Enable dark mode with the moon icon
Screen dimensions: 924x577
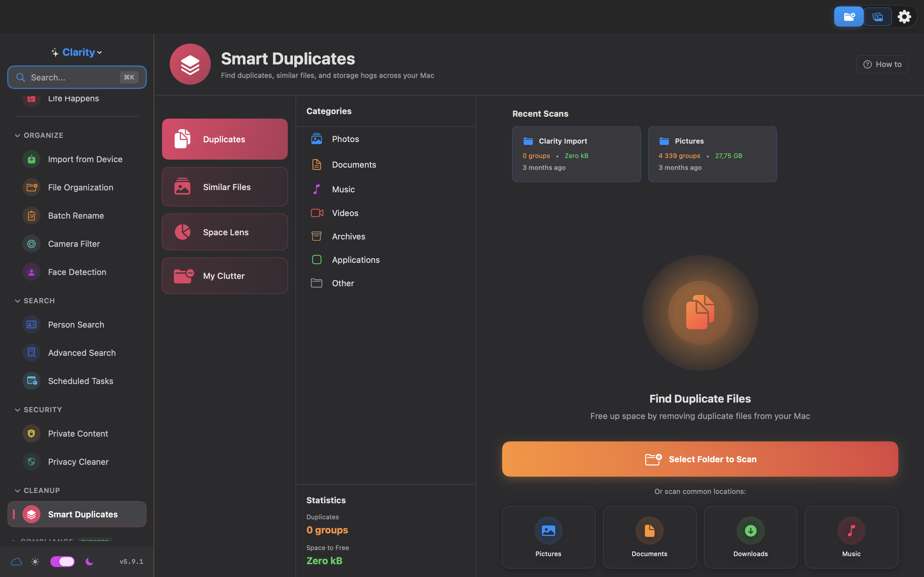(x=90, y=561)
